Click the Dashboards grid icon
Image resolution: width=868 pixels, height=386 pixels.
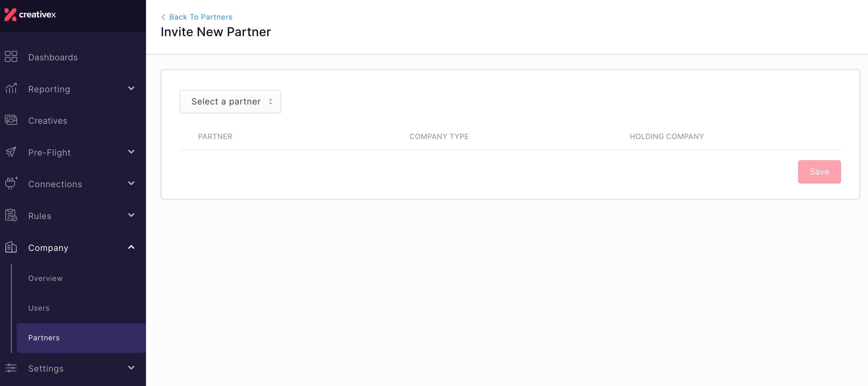tap(11, 57)
